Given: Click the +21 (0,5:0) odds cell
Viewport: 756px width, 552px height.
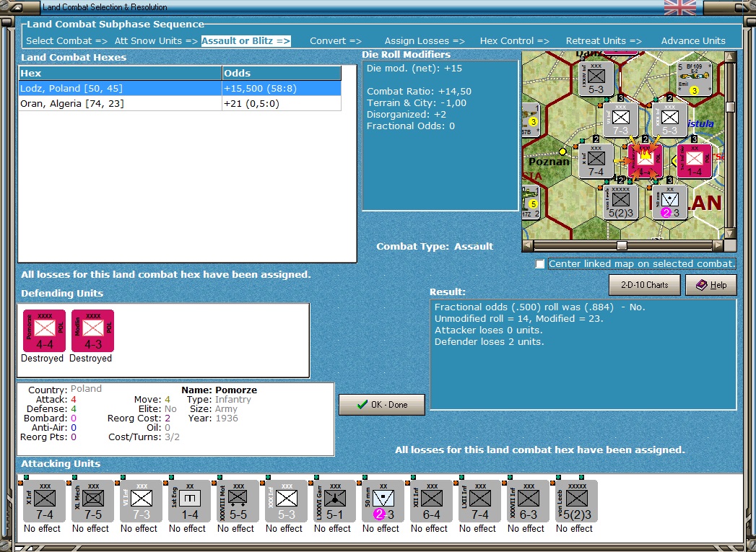Looking at the screenshot, I should pyautogui.click(x=282, y=104).
